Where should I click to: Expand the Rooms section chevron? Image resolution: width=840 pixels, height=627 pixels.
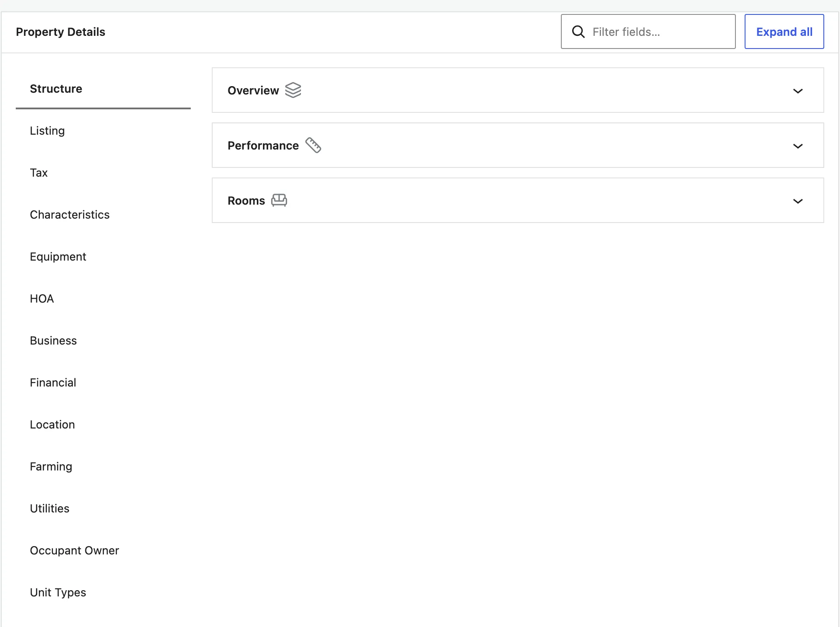click(x=798, y=201)
